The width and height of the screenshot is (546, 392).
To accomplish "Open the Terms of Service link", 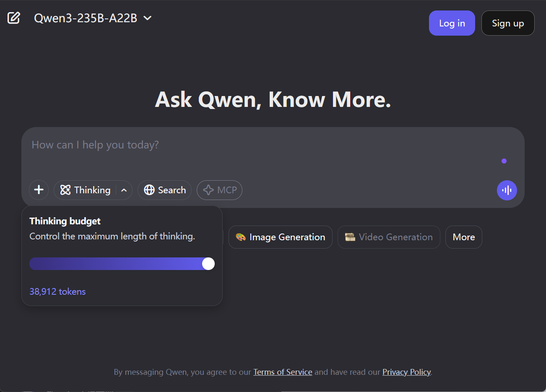I will [283, 372].
